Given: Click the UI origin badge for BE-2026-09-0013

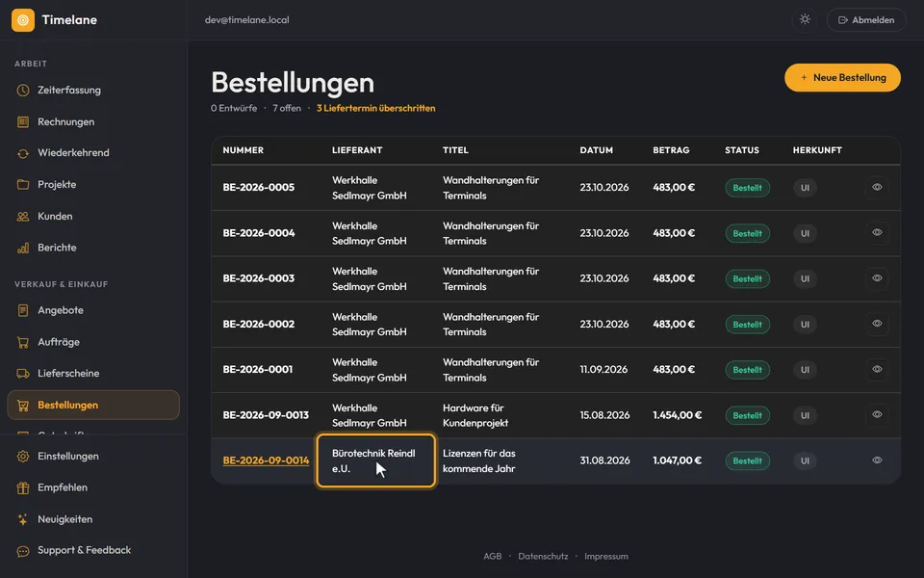Looking at the screenshot, I should (x=805, y=415).
